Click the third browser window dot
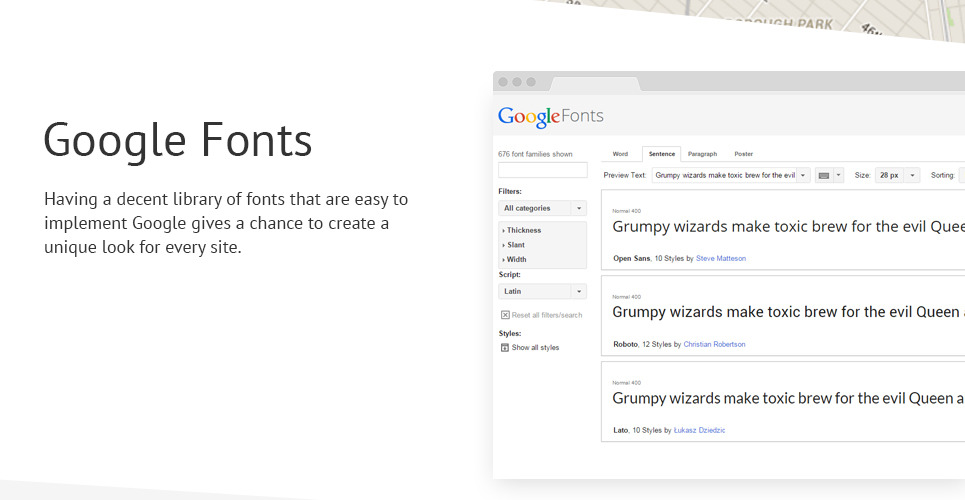Screen dimensions: 965x500 [531, 82]
